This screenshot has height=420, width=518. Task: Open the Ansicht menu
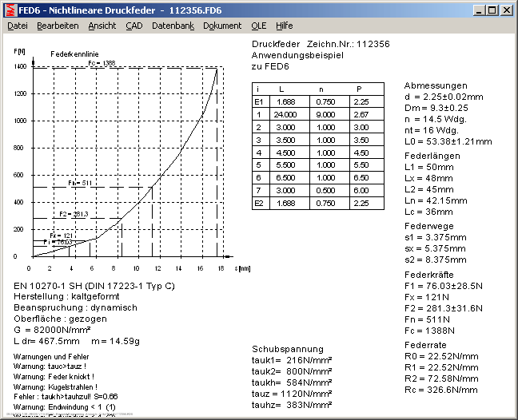(102, 26)
